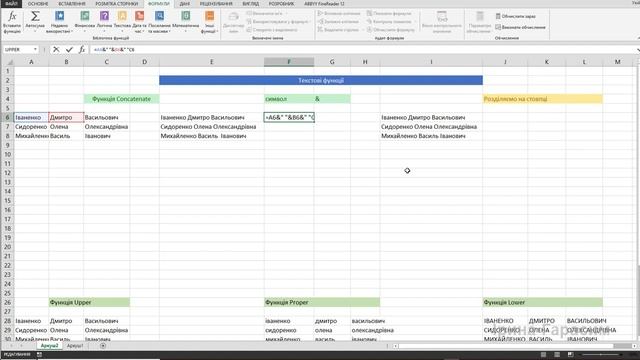The height and width of the screenshot is (360, 640).
Task: Switch to the Review tab
Action: coord(216,4)
